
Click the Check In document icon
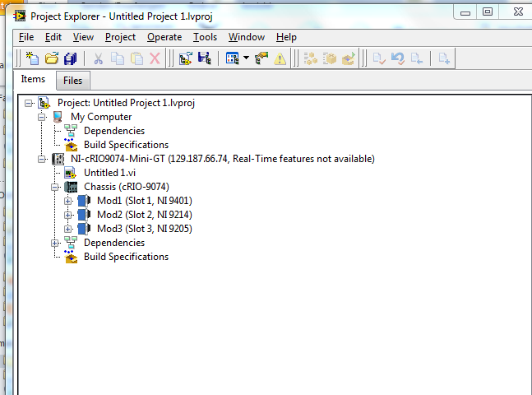pyautogui.click(x=416, y=58)
